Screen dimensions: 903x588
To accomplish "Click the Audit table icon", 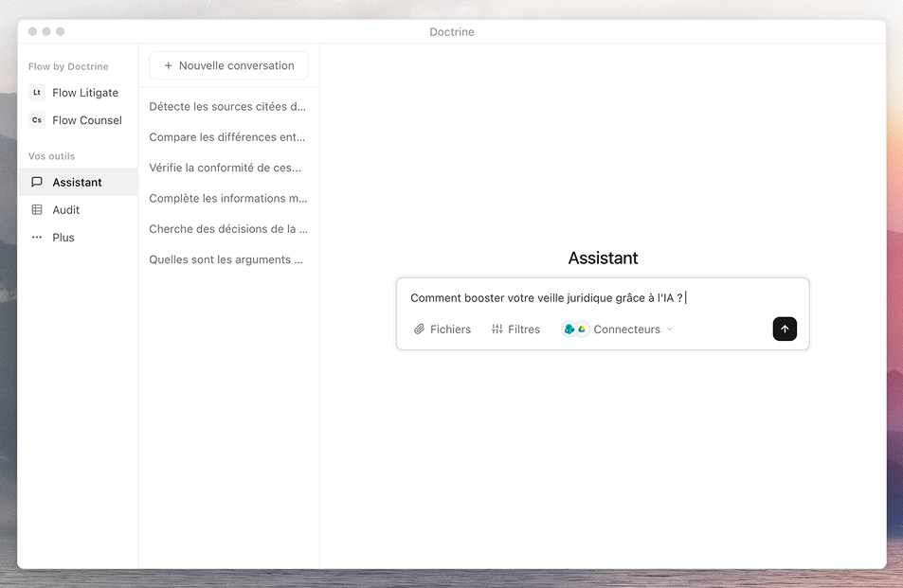I will [x=37, y=209].
